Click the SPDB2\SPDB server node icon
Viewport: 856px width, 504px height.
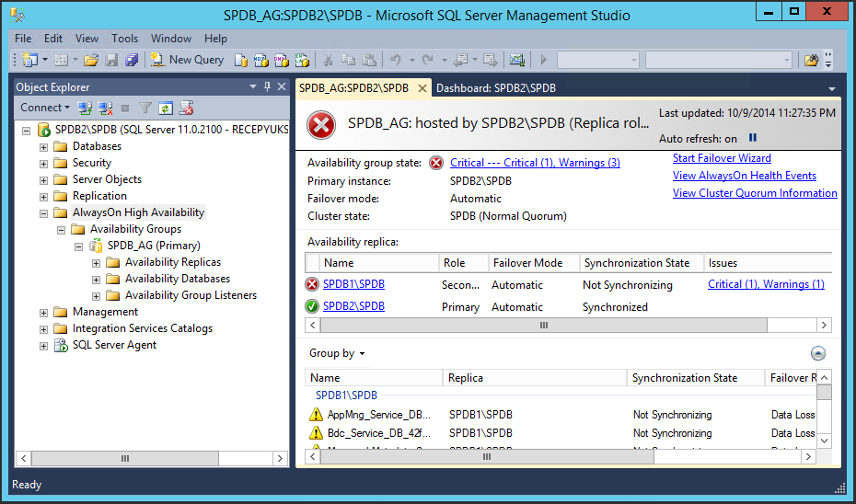click(x=43, y=131)
